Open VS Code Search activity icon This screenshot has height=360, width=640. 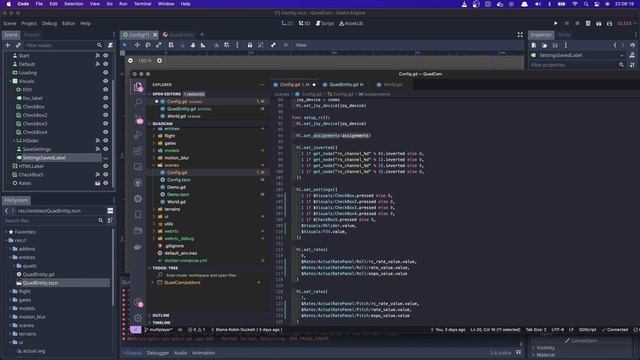click(138, 102)
